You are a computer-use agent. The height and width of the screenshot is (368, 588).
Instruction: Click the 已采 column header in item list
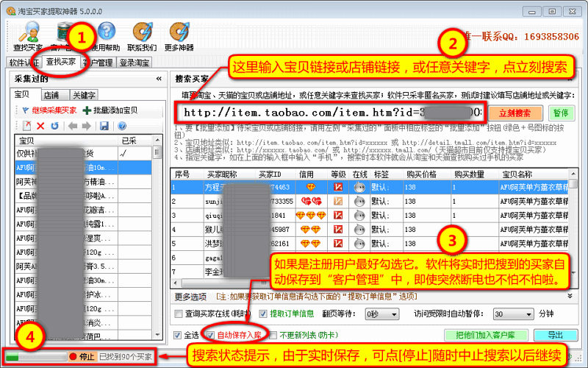click(129, 141)
